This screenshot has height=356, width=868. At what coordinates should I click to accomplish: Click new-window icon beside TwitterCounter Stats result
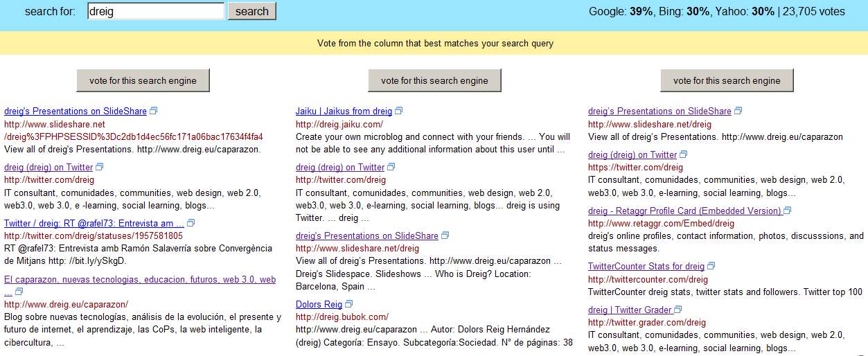(x=711, y=266)
